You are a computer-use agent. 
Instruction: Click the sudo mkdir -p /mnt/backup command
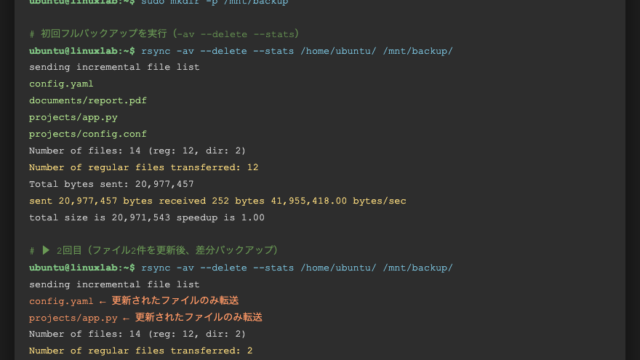[215, 2]
